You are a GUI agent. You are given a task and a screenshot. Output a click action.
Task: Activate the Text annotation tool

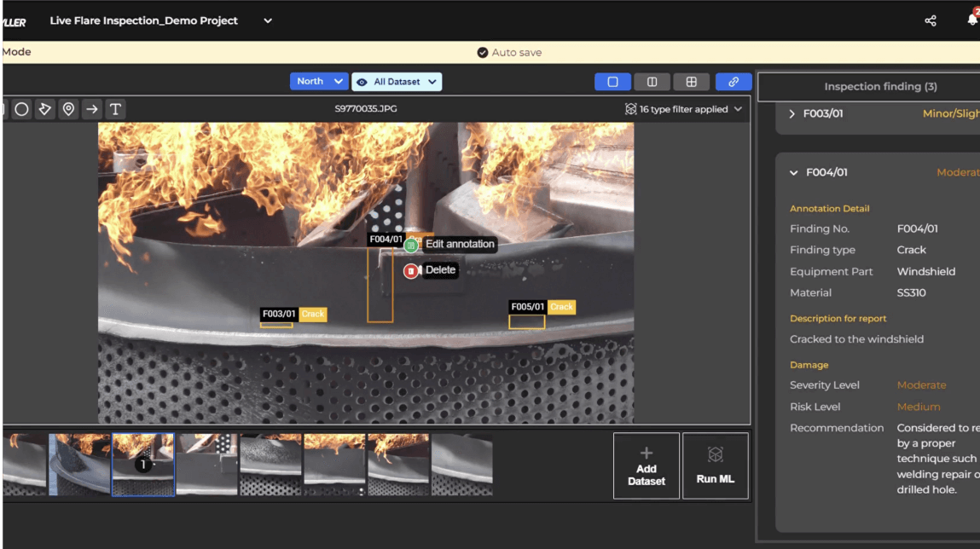(x=115, y=109)
